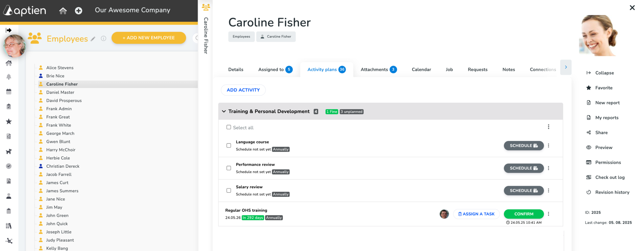
Task: Click the plus icon in top bar
Action: click(78, 11)
